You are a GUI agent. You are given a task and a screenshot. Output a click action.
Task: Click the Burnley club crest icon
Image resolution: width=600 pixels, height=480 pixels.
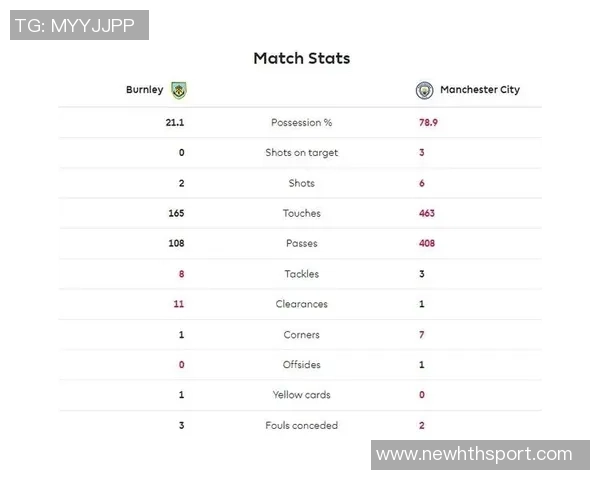(179, 90)
